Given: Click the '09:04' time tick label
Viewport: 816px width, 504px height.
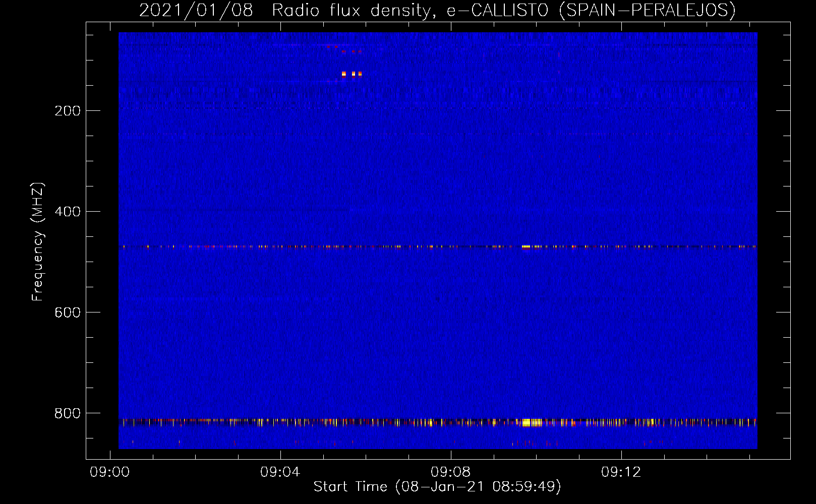Looking at the screenshot, I should pos(280,472).
